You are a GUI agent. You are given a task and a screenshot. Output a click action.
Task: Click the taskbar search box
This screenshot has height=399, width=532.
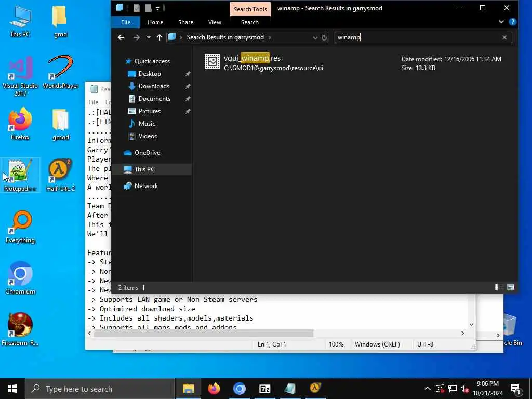[x=100, y=389]
